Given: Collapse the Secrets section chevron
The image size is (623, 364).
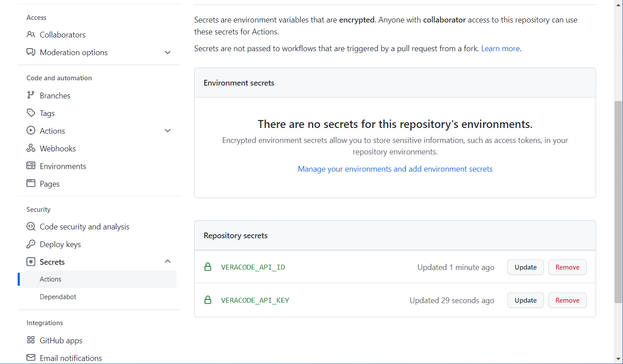Looking at the screenshot, I should coord(168,262).
